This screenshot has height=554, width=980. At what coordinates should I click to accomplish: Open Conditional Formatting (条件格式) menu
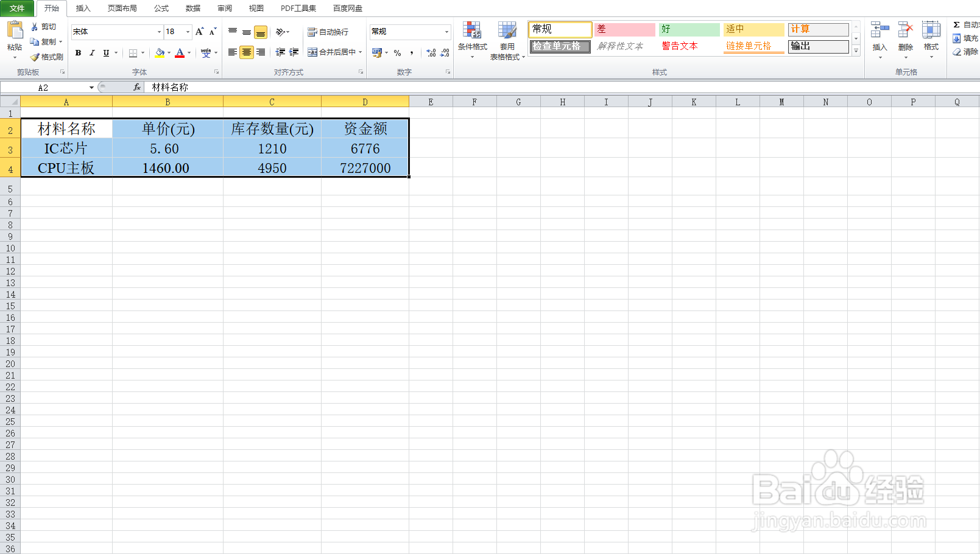[473, 40]
